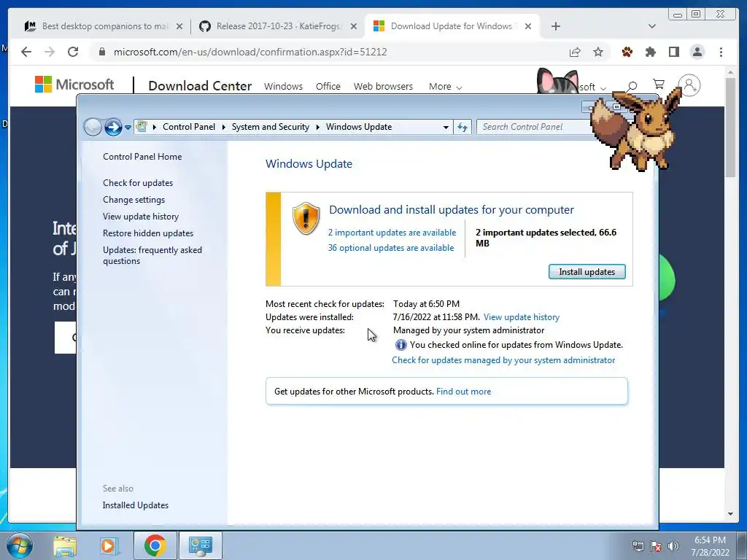Expand the More menu on Download Center
The height and width of the screenshot is (560, 747).
coord(445,87)
